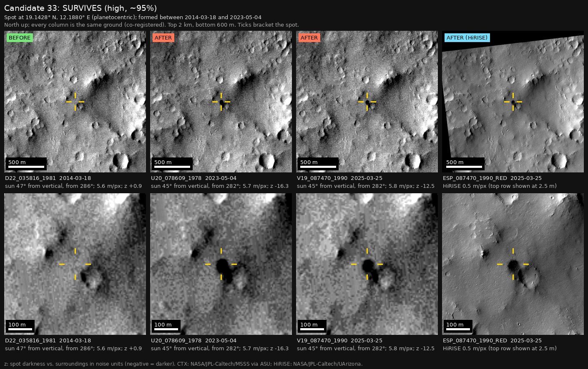Click the "z -12.5" sun-angle line under the wide 2025 image
Image resolution: width=588 pixels, height=369 pixels.
(366, 186)
